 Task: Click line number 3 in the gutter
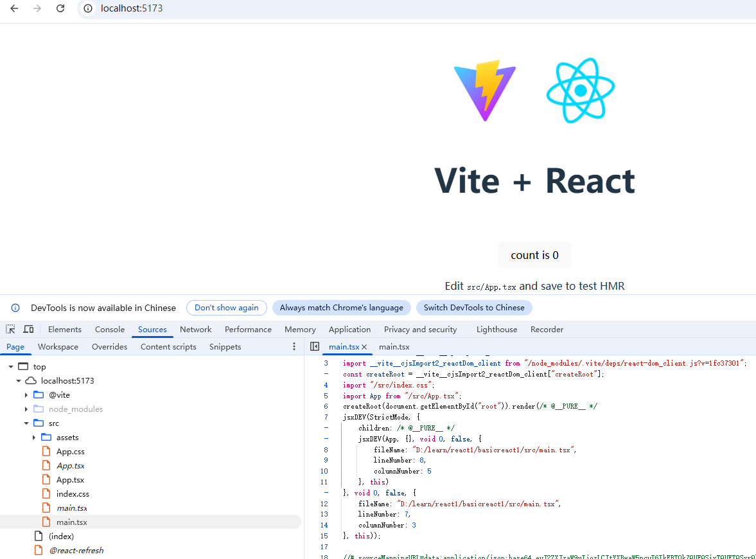coord(326,363)
